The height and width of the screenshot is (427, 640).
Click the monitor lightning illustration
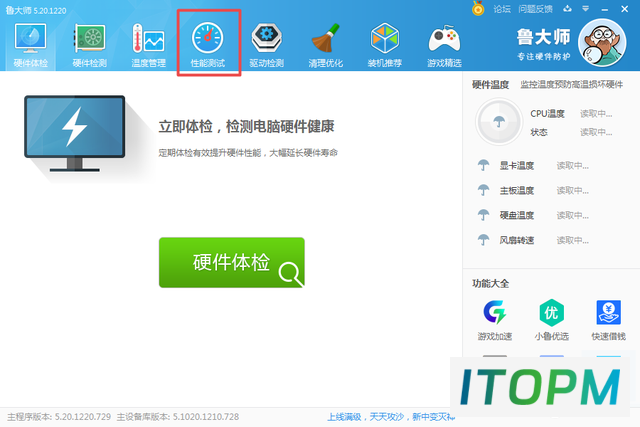[x=75, y=133]
